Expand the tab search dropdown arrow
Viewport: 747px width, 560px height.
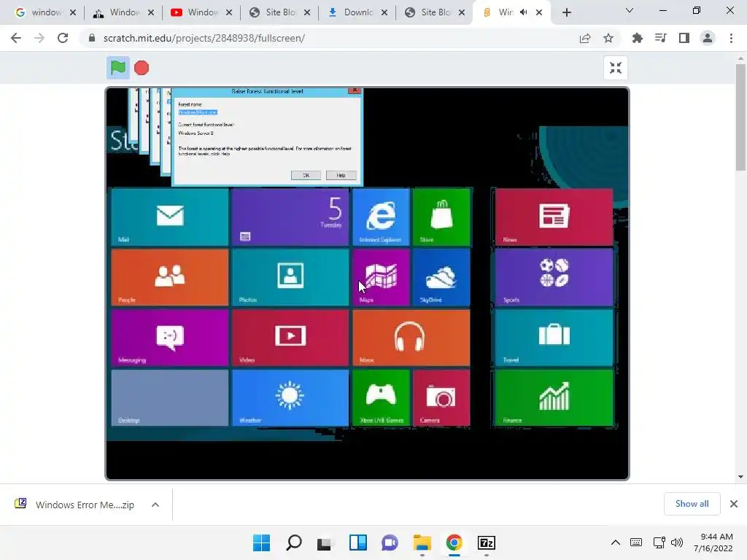tap(630, 10)
